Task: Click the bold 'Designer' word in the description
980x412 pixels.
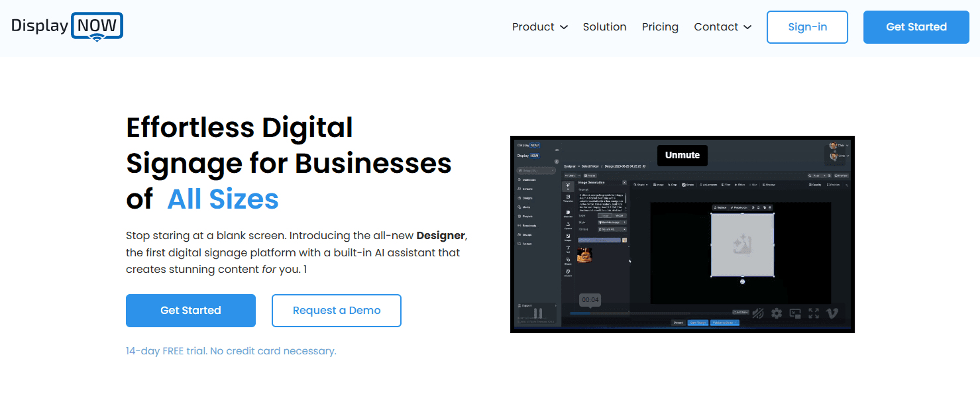Action: (x=441, y=235)
